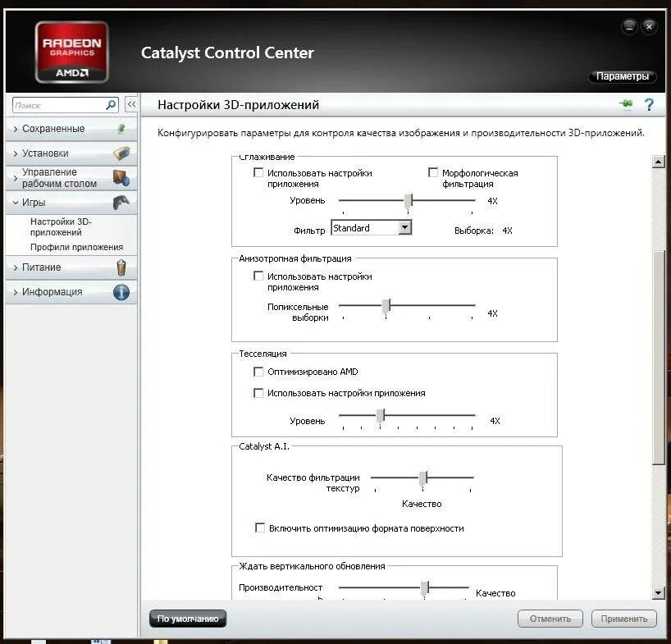Adjust Качество фильтрации текстур slider
This screenshot has height=644, width=671.
[423, 477]
